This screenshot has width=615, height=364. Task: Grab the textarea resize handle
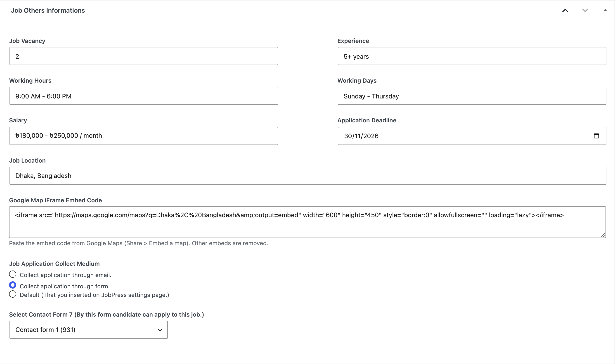click(x=603, y=235)
